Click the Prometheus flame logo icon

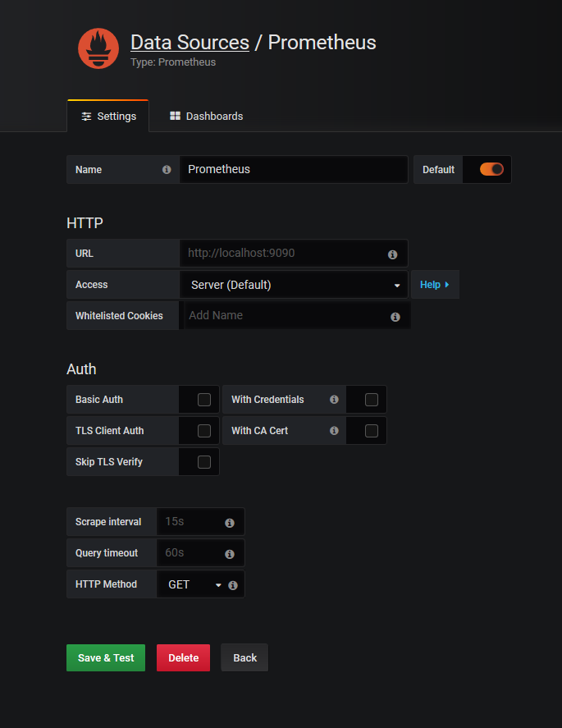pos(98,48)
